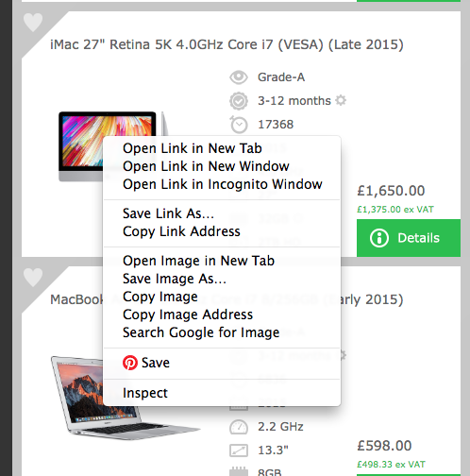Click the warranty badge icon beside 3-12 months

(x=239, y=101)
